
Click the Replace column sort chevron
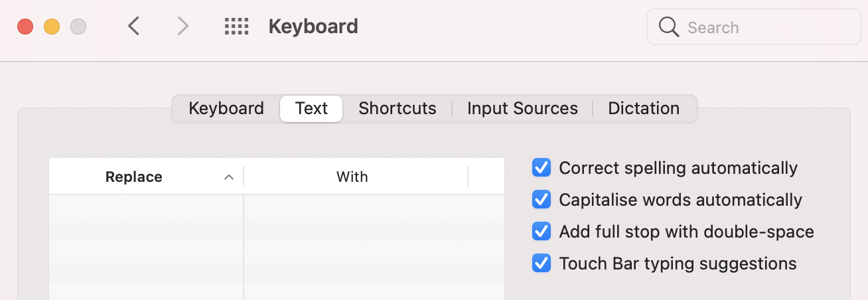tap(229, 177)
